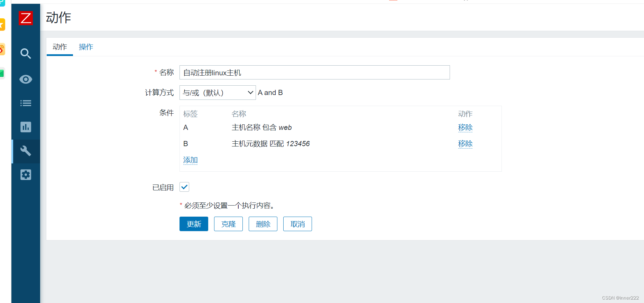
Task: Switch to the 动作 tab
Action: coord(60,47)
